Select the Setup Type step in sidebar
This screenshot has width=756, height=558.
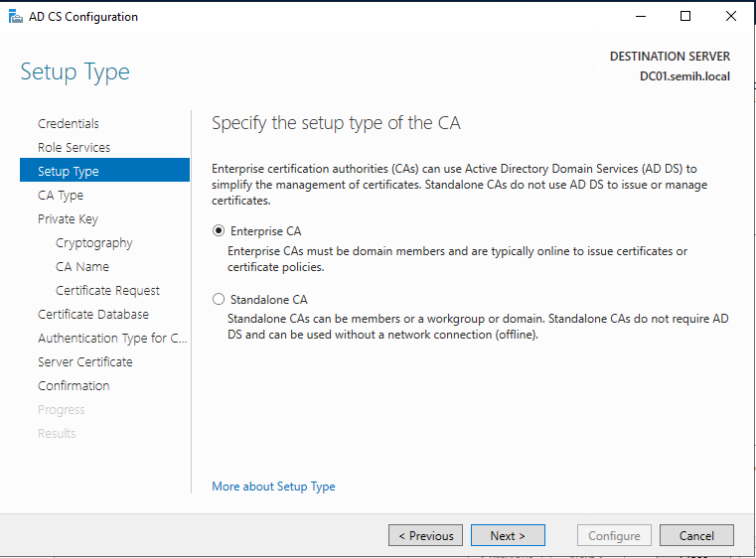coord(69,172)
